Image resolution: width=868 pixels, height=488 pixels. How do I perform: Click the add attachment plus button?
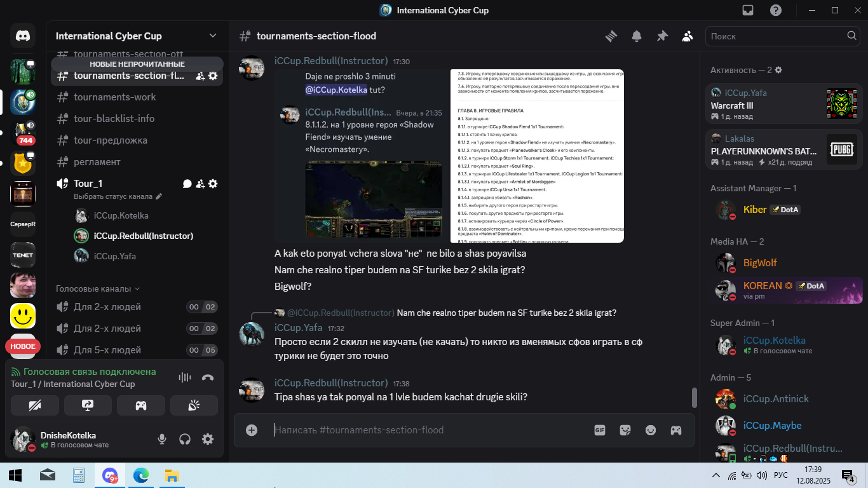[x=252, y=430]
